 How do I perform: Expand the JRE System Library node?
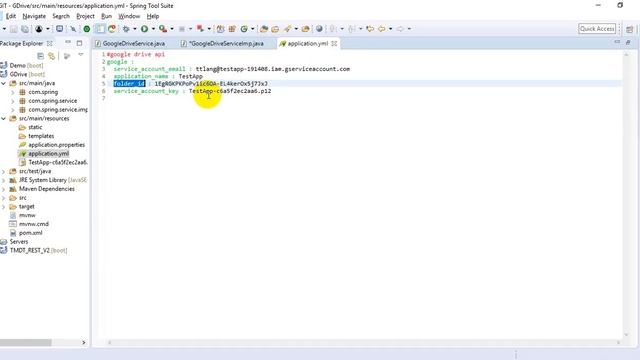(x=4, y=180)
